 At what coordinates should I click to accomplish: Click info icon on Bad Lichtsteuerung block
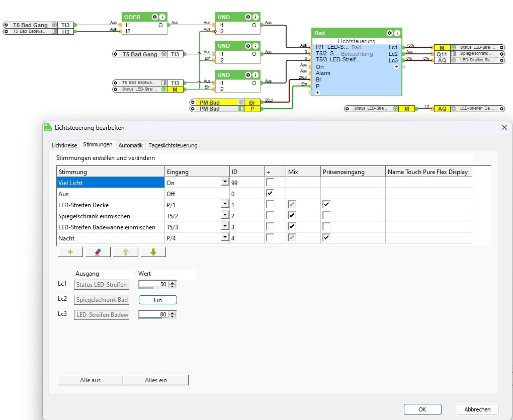coord(397,33)
